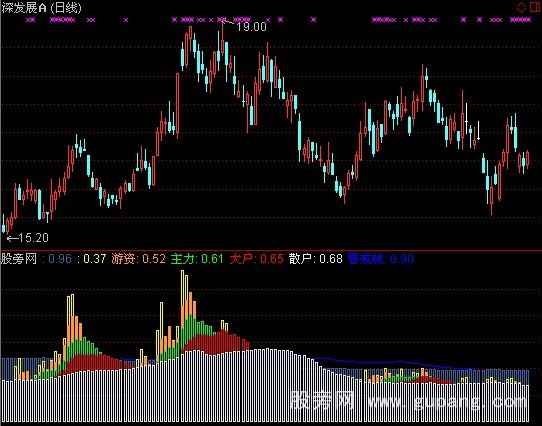The height and width of the screenshot is (426, 542).
Task: Click the chart title 深发展A (日线)
Action: tap(41, 8)
